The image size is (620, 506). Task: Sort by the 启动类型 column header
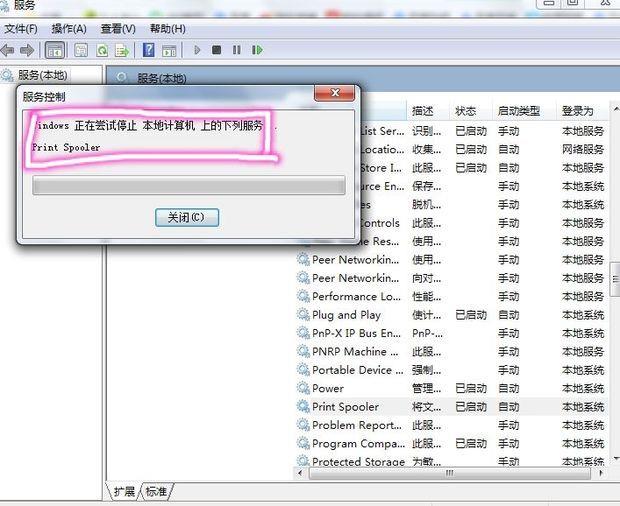click(x=519, y=111)
